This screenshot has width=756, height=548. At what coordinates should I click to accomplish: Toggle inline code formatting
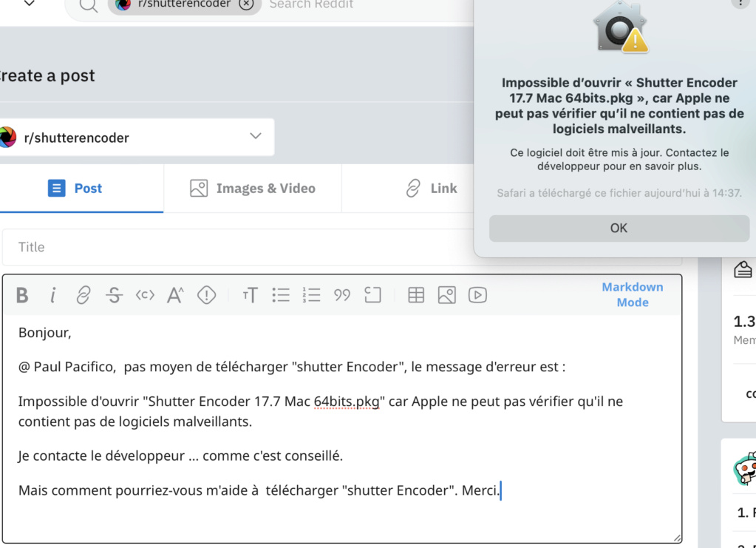coord(145,295)
